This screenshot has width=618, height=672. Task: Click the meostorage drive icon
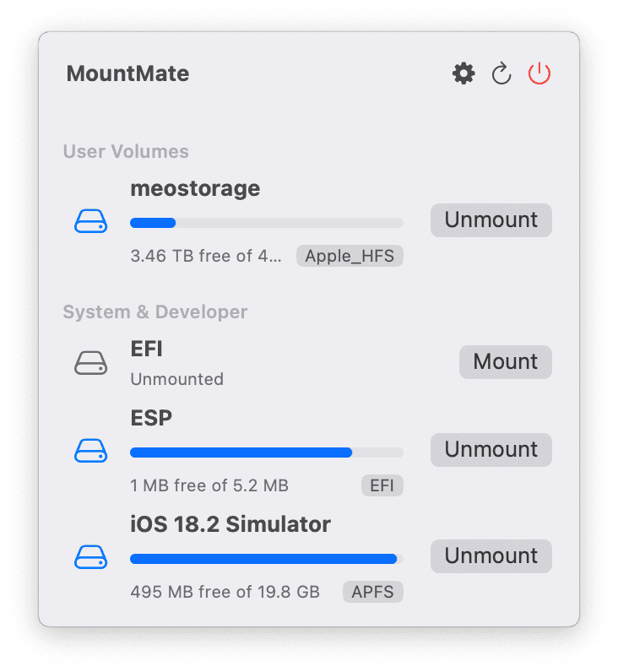click(91, 222)
